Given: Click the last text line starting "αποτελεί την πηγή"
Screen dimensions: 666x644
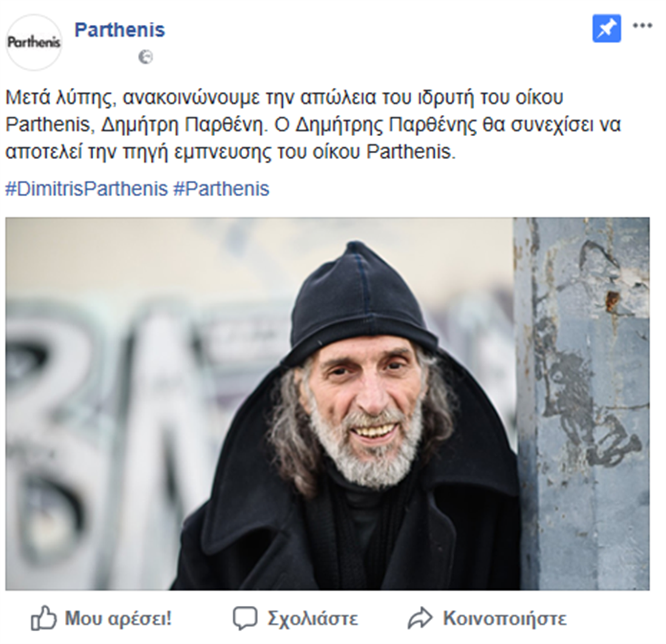Looking at the screenshot, I should (x=230, y=152).
